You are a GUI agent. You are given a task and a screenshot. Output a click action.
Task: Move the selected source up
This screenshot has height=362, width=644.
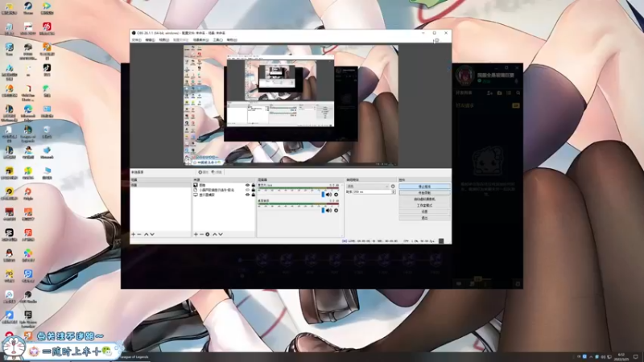[214, 234]
